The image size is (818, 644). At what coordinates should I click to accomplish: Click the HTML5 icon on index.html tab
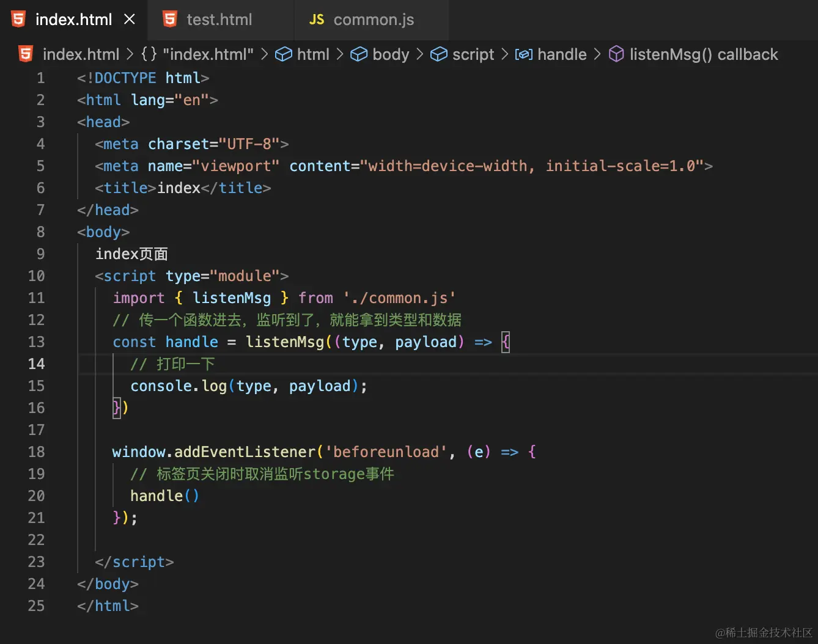pyautogui.click(x=19, y=20)
